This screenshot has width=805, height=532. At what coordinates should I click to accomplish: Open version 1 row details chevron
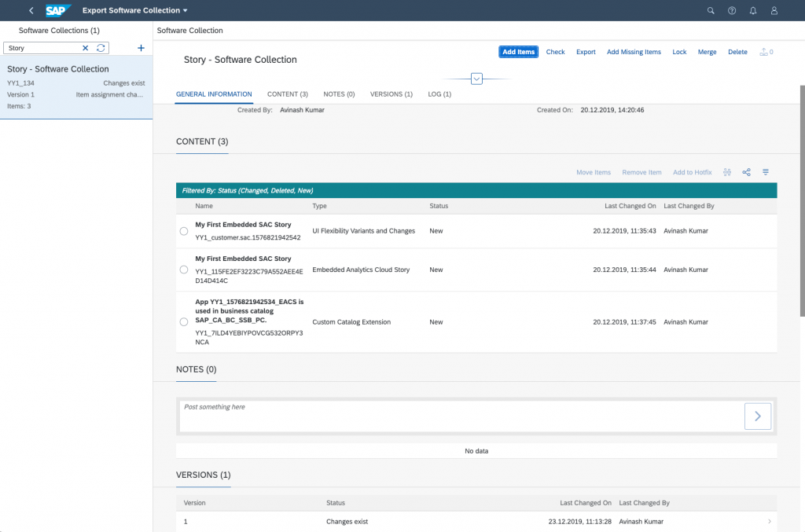pyautogui.click(x=769, y=522)
